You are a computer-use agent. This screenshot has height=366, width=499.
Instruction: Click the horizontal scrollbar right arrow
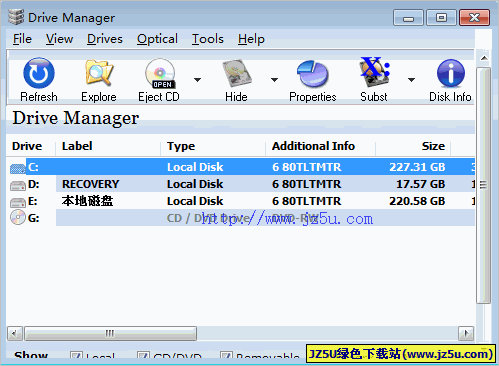(466, 333)
